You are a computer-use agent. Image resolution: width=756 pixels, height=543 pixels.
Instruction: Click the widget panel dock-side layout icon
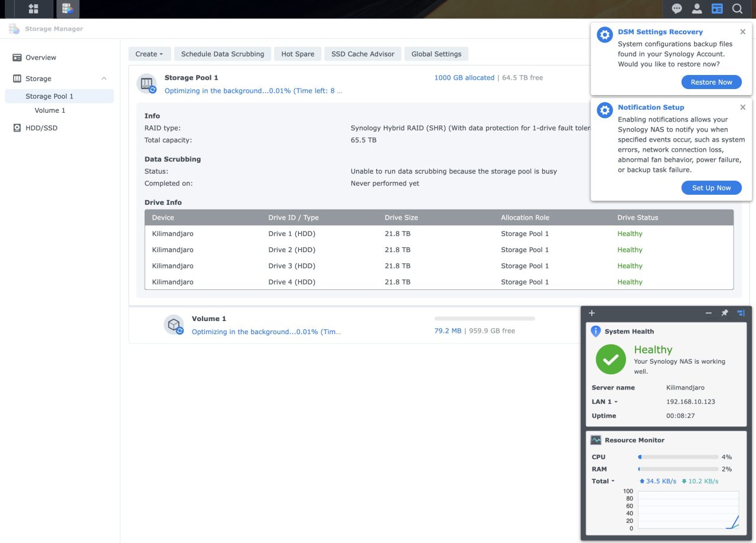tap(741, 313)
